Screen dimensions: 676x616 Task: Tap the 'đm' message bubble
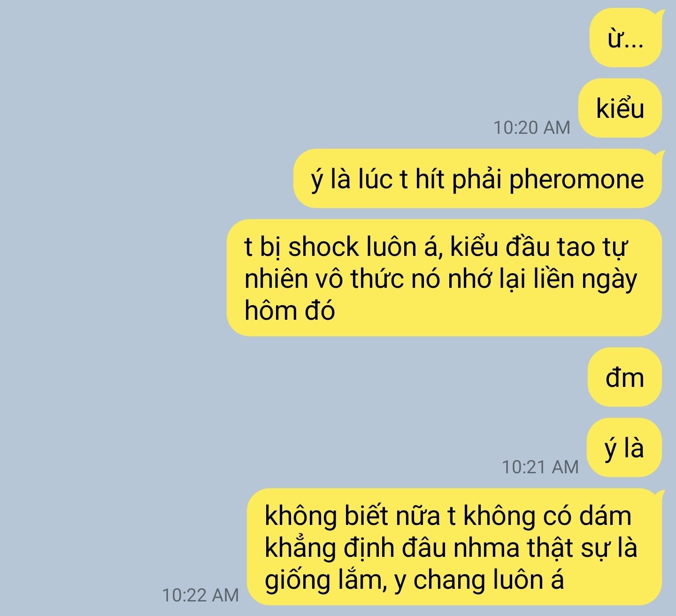click(x=625, y=377)
